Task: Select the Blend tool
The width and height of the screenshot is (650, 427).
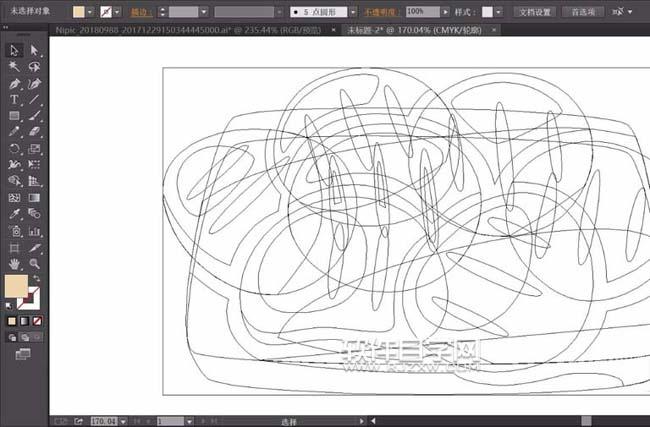Action: (34, 214)
